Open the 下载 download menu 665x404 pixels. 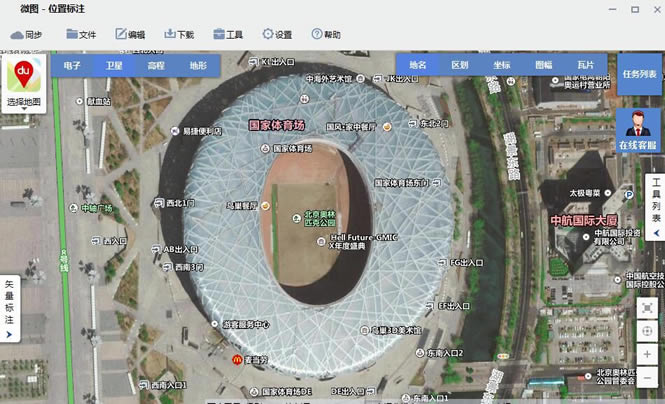pyautogui.click(x=179, y=34)
